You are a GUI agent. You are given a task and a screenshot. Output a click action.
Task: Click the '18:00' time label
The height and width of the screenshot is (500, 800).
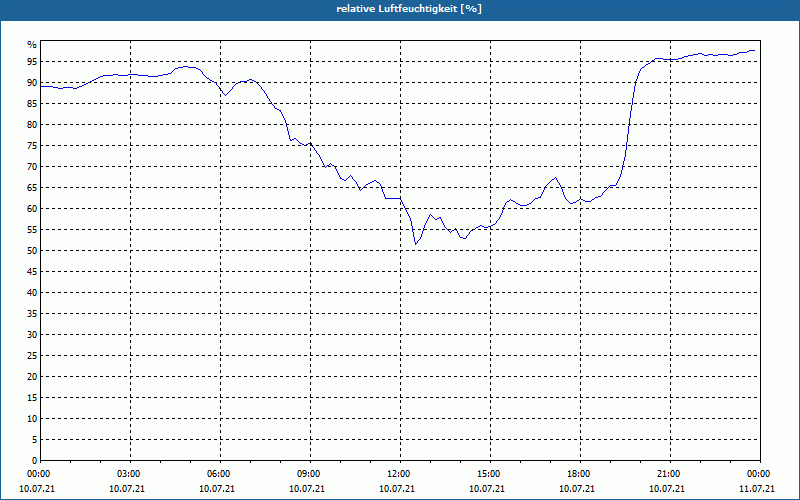pos(578,474)
